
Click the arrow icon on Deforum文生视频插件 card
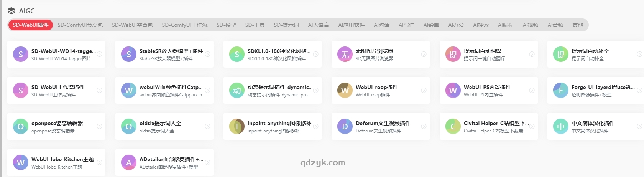tap(424, 126)
